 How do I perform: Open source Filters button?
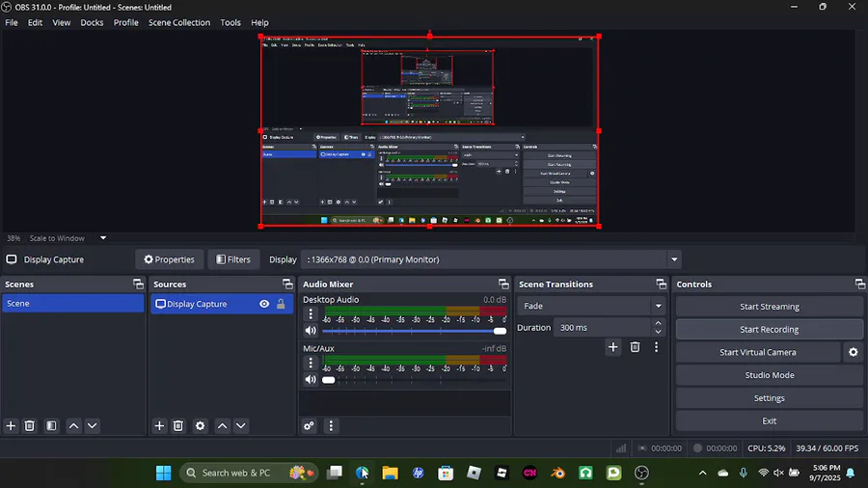[x=233, y=259]
